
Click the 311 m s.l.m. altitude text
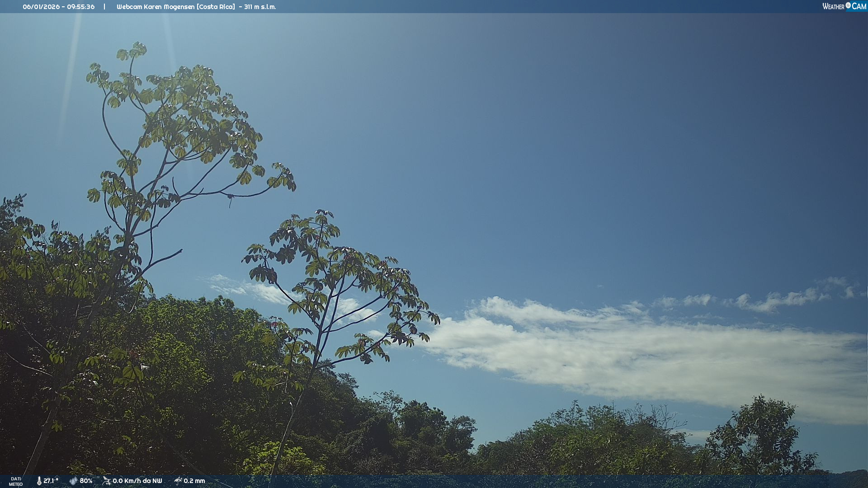259,7
